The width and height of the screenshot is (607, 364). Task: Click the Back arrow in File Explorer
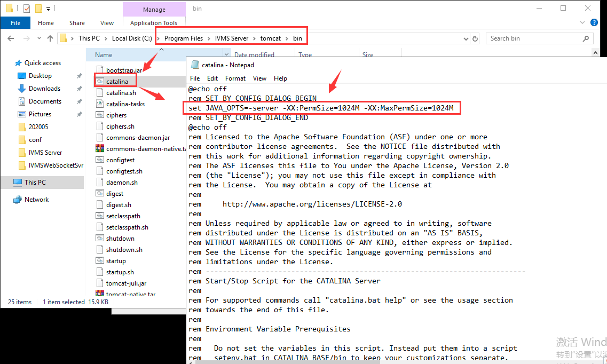(x=11, y=38)
